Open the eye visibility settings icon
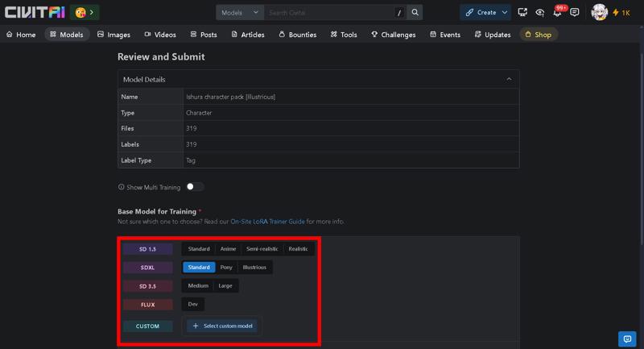 [x=539, y=13]
